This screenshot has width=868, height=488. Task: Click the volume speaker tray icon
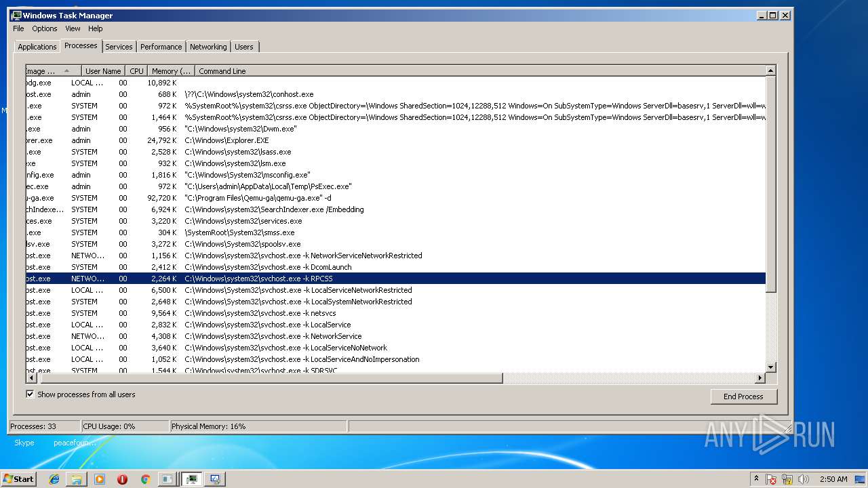tap(803, 479)
